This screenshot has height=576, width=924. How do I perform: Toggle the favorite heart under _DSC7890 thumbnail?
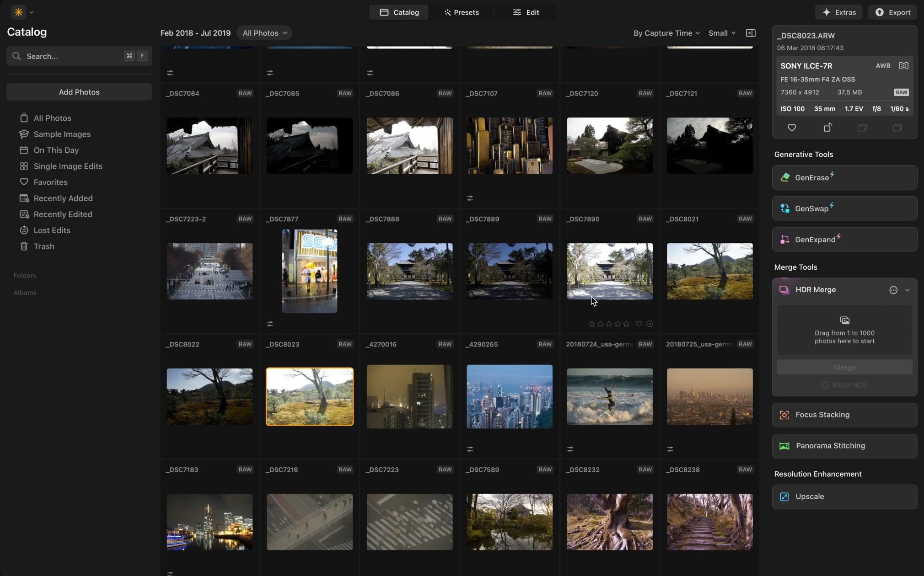pos(639,324)
